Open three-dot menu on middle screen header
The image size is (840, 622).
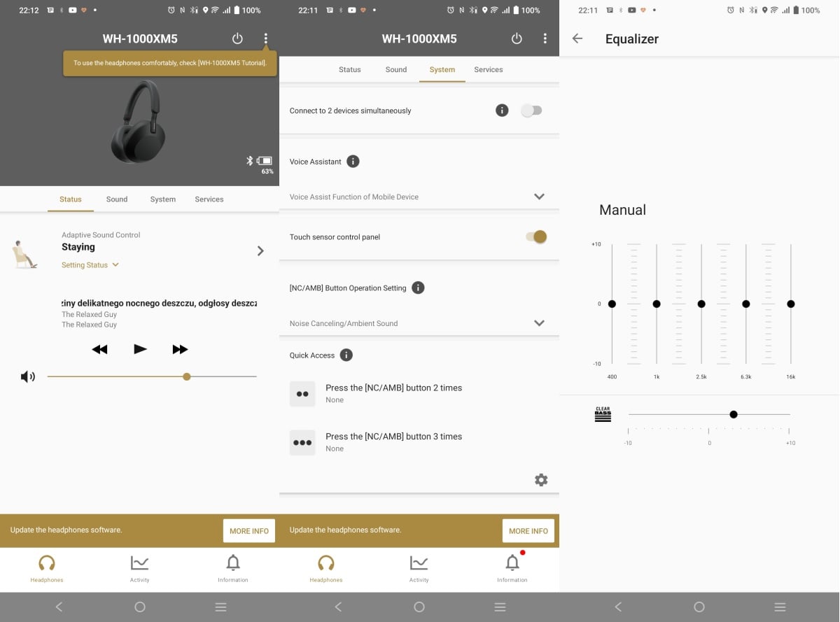tap(545, 38)
